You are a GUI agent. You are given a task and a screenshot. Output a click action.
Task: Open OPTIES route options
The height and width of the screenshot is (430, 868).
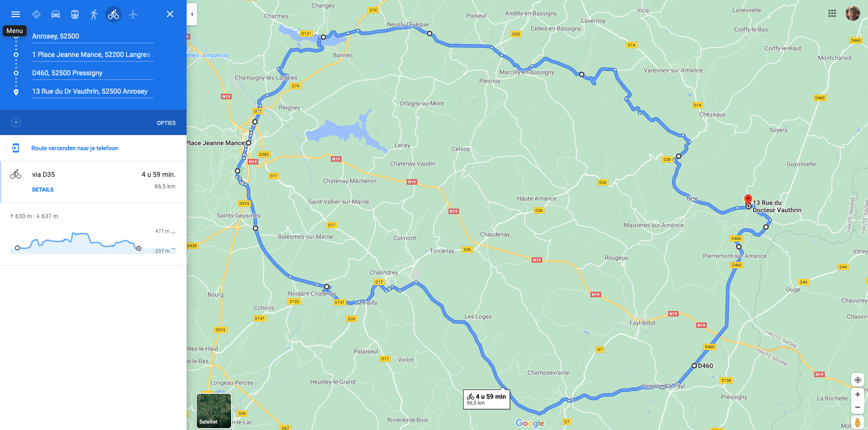pyautogui.click(x=166, y=123)
